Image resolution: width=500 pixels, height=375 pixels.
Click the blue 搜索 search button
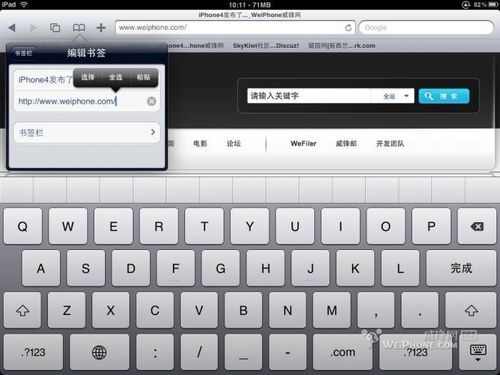[444, 96]
